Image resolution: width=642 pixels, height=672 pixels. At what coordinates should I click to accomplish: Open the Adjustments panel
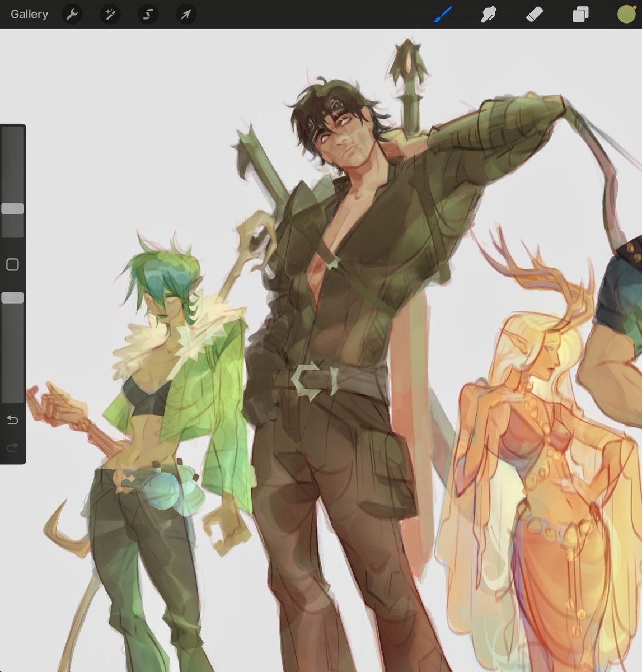(110, 14)
